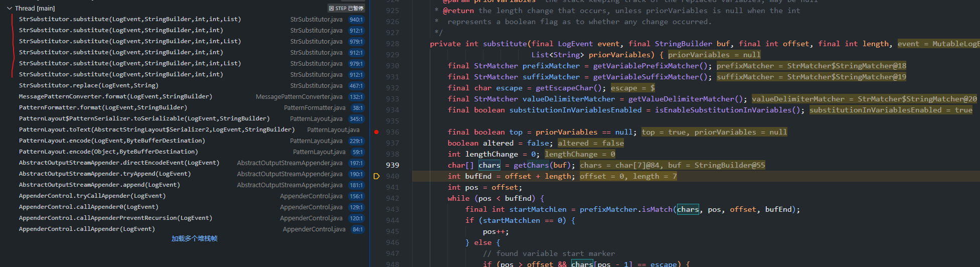Click the 84:1 line badge for callAppender
This screenshot has height=267, width=980.
[x=357, y=229]
